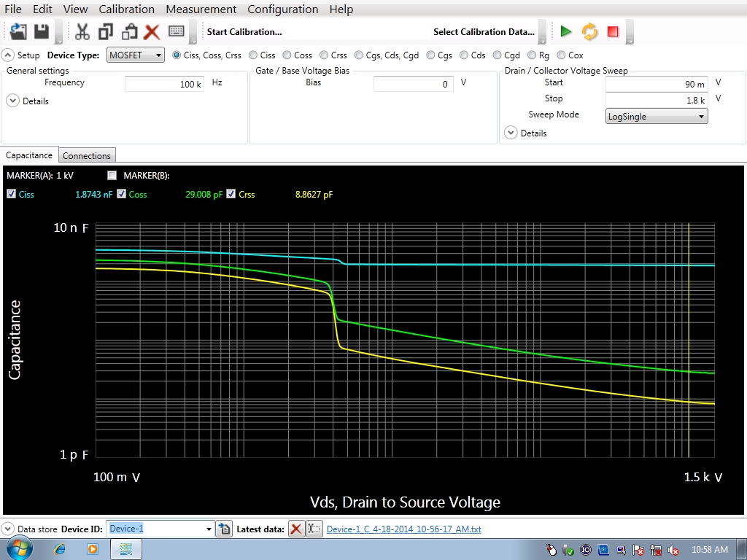Click the scissors Cut icon
The image size is (747, 560).
82,31
